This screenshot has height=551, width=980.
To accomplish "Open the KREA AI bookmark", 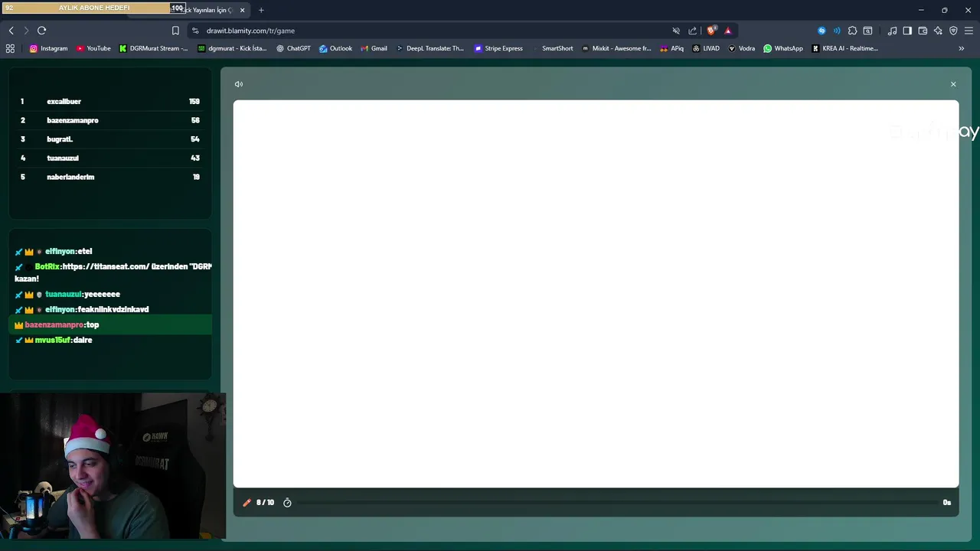I will tap(844, 48).
